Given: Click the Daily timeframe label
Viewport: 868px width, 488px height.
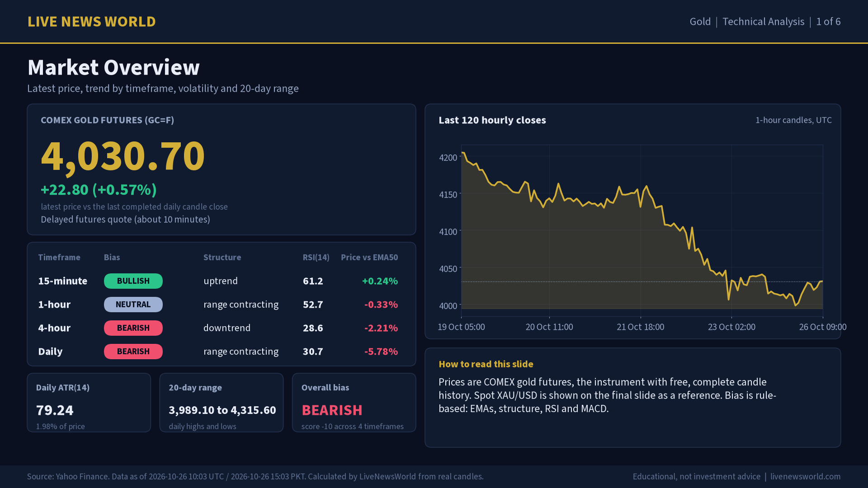Looking at the screenshot, I should coord(50,352).
